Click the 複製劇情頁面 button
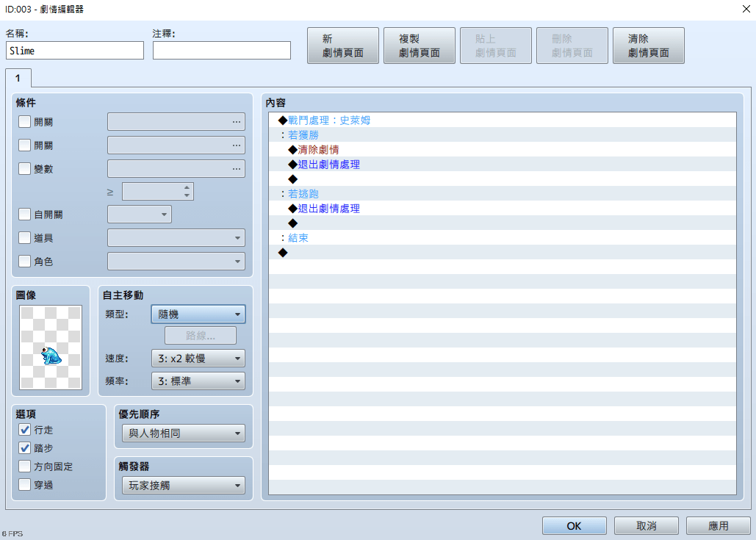Image resolution: width=756 pixels, height=540 pixels. pyautogui.click(x=419, y=46)
